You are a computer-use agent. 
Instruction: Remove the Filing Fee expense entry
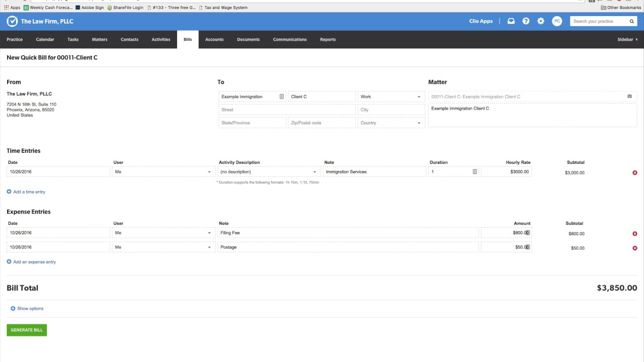point(635,234)
